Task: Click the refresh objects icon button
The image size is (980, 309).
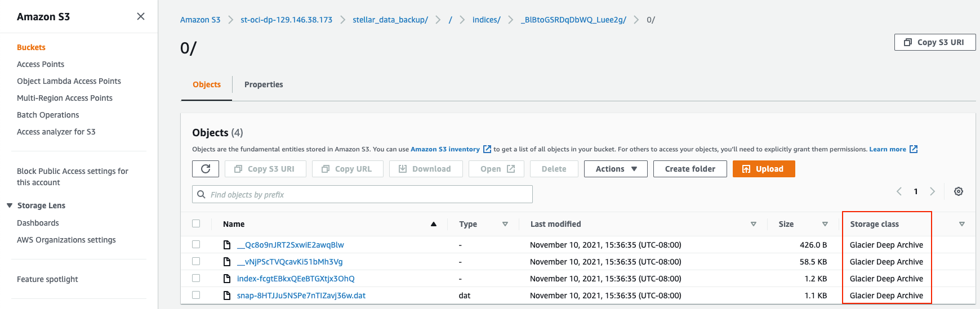Action: pos(206,169)
